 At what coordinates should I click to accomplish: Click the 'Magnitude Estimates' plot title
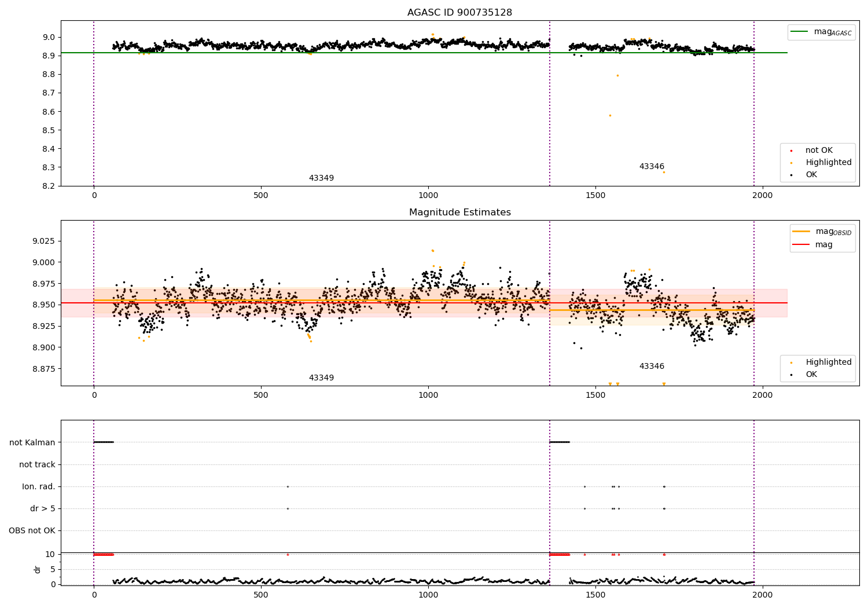tap(459, 213)
